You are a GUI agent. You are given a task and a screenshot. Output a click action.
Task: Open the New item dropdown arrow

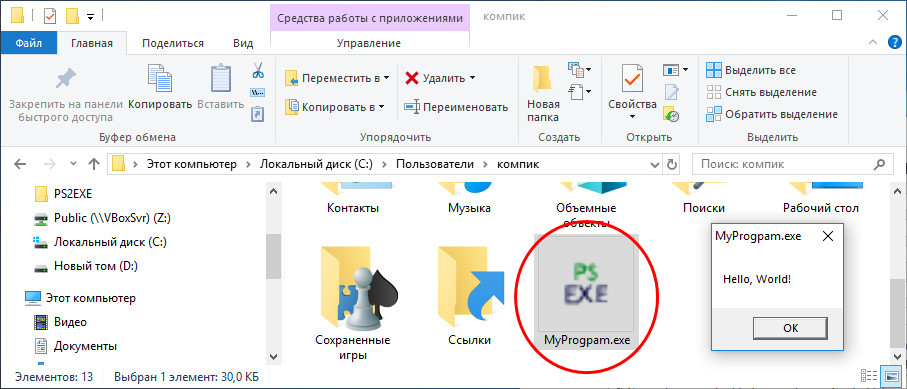pos(588,71)
